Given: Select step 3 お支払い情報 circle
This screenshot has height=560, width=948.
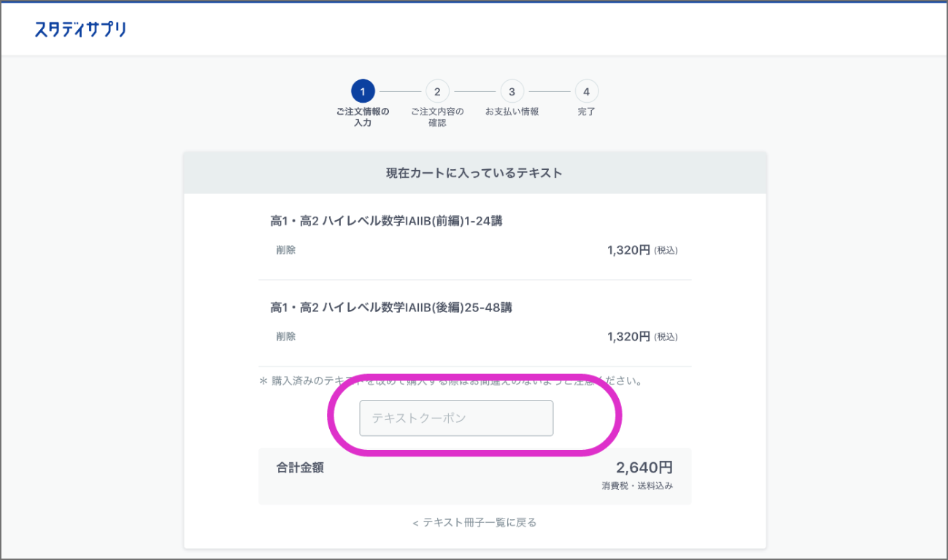Looking at the screenshot, I should click(x=512, y=92).
